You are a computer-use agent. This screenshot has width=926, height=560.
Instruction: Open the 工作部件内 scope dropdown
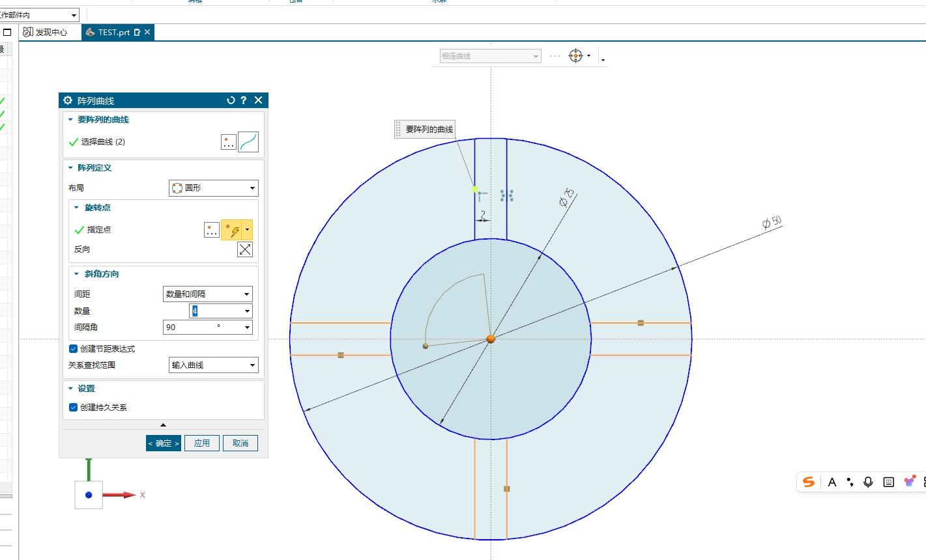click(x=39, y=15)
